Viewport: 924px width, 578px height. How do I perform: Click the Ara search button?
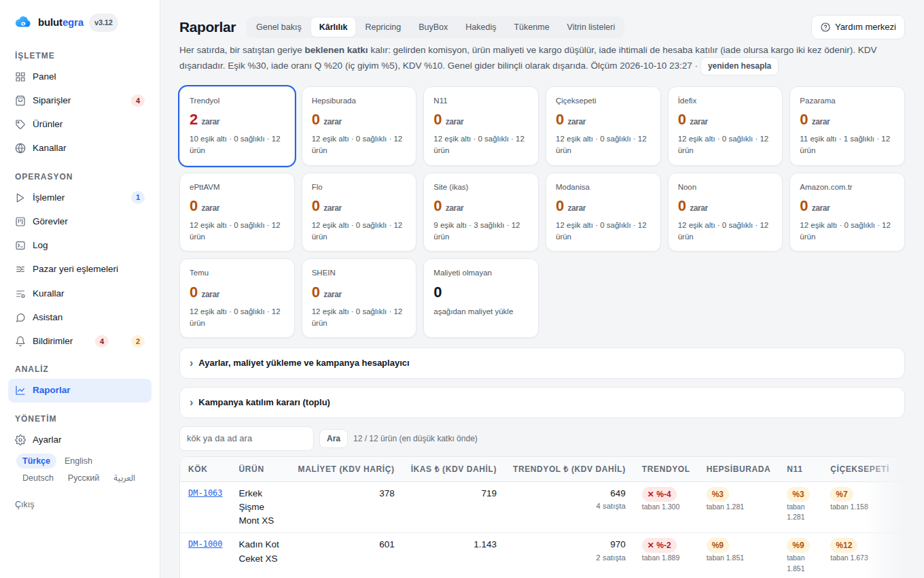[x=334, y=439]
